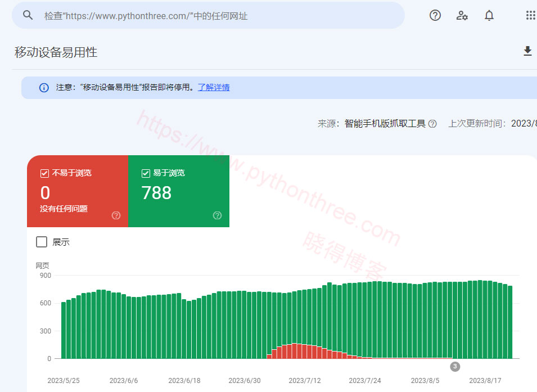Click help icon beside 智能手机版抓取工具
537x392 pixels.
coord(432,124)
